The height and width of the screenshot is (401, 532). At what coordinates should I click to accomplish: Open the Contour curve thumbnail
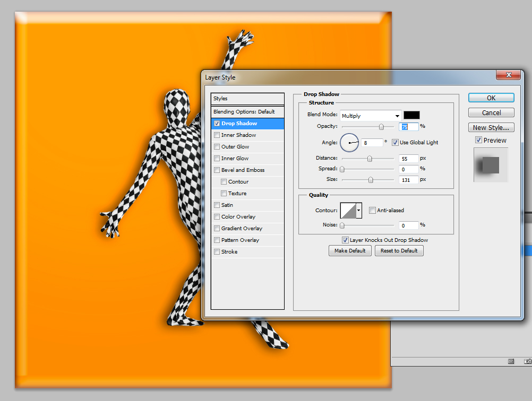(x=348, y=211)
